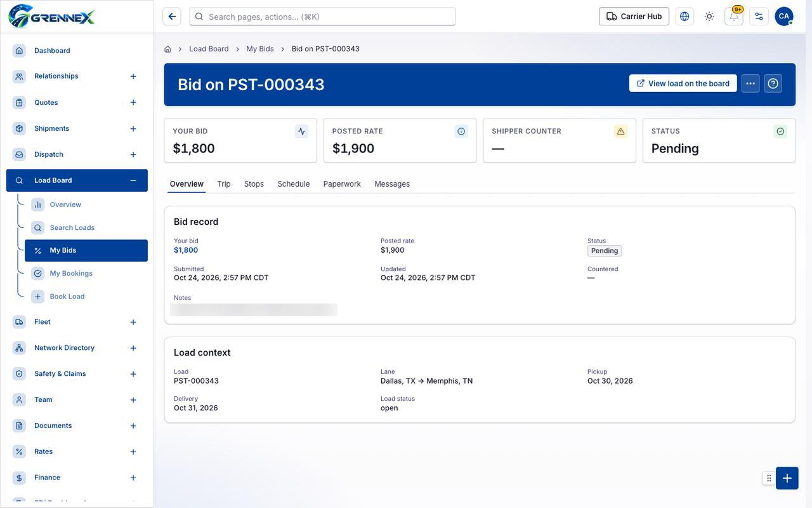
Task: Click View load on the board
Action: (x=683, y=83)
